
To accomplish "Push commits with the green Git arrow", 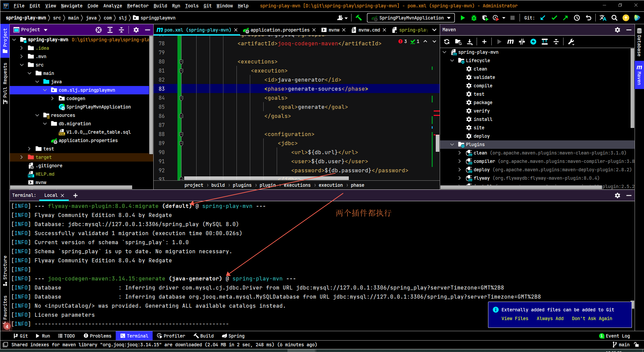I will pyautogui.click(x=566, y=18).
